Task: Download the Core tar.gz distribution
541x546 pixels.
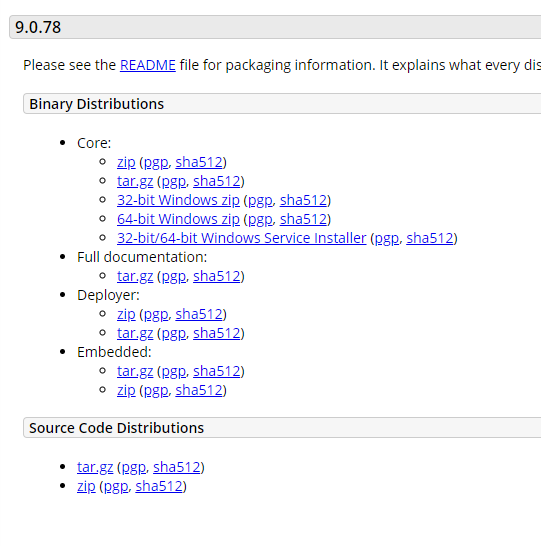Action: 135,181
